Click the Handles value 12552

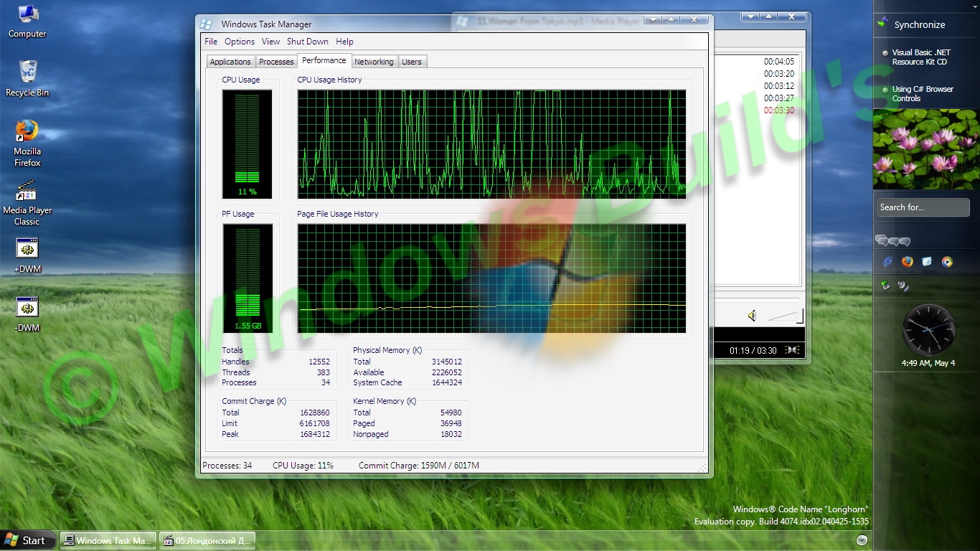[319, 362]
